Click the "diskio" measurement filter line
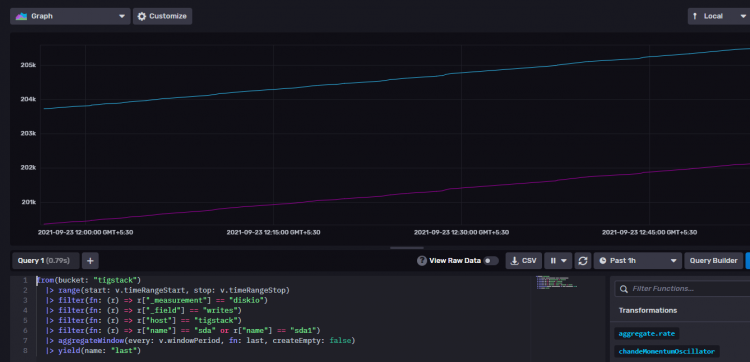Screen dimensions: 750x362 click(157, 300)
